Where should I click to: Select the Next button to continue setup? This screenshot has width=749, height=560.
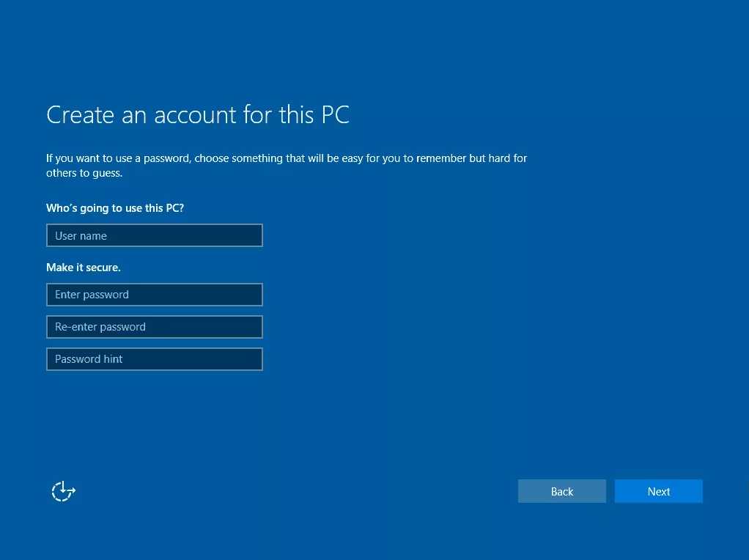(x=657, y=491)
